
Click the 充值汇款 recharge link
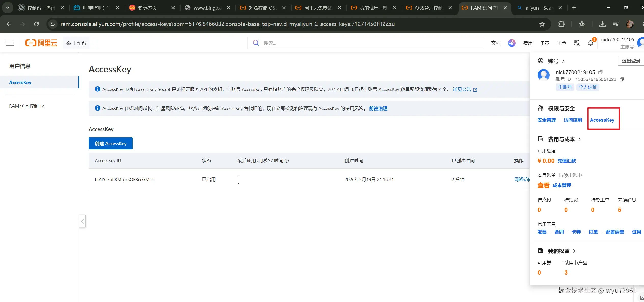coord(567,161)
